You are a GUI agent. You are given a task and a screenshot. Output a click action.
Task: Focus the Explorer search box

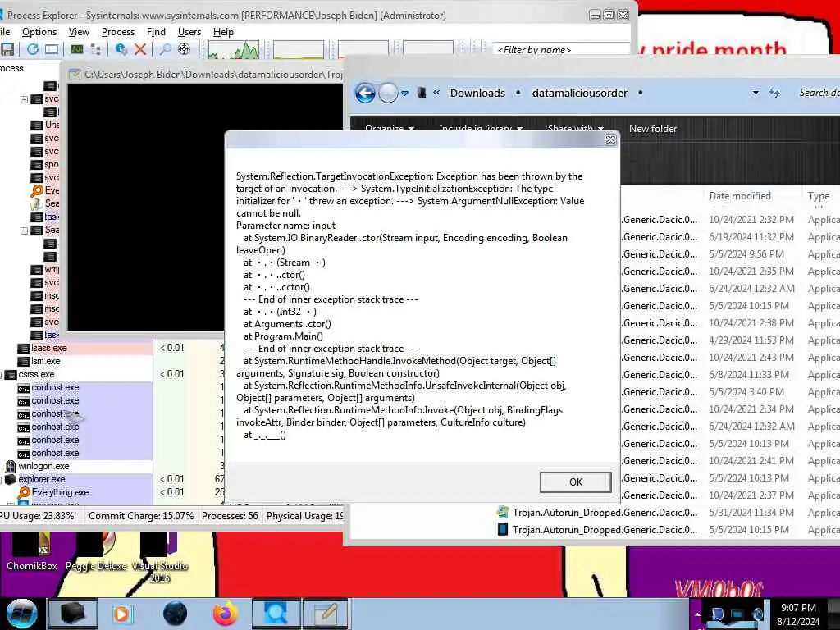[x=819, y=93]
